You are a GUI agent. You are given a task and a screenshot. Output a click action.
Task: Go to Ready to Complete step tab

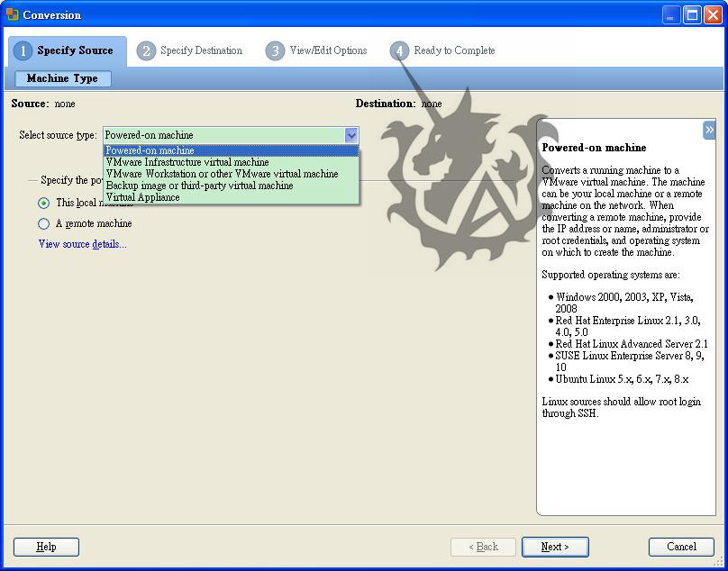tap(443, 51)
